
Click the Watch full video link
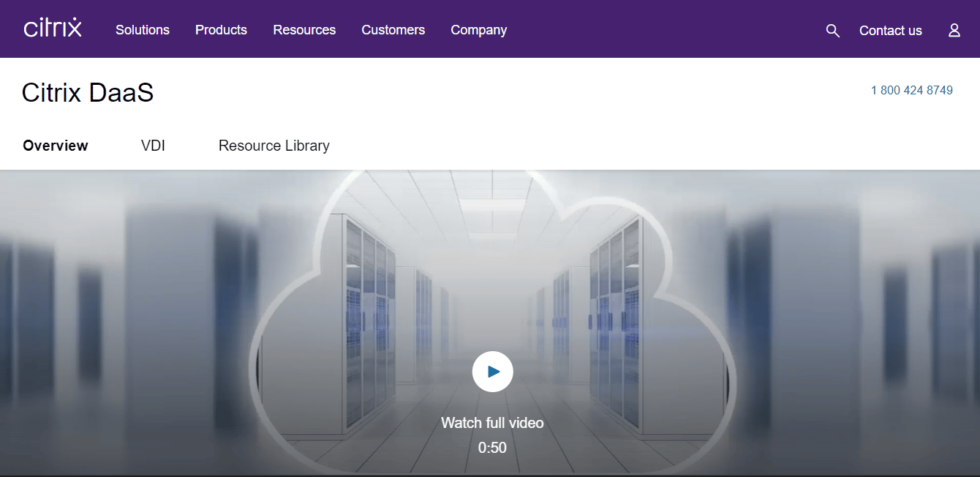coord(492,423)
